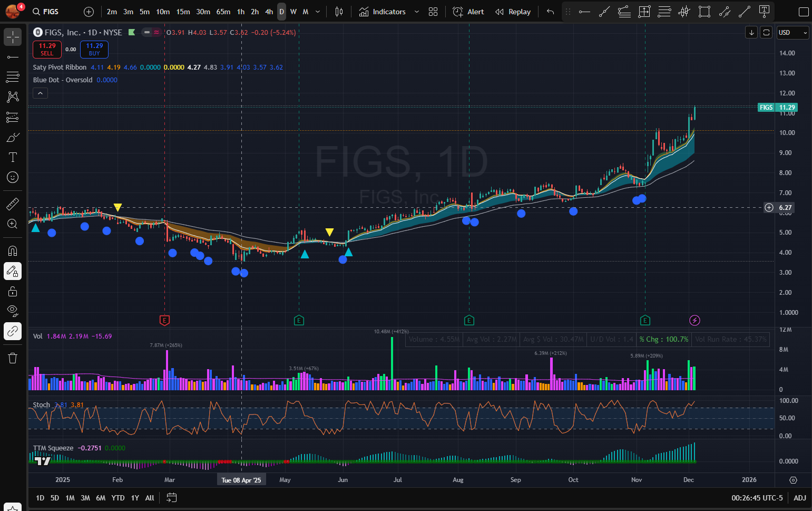This screenshot has width=812, height=511.
Task: Set range to 1D
Action: point(40,498)
